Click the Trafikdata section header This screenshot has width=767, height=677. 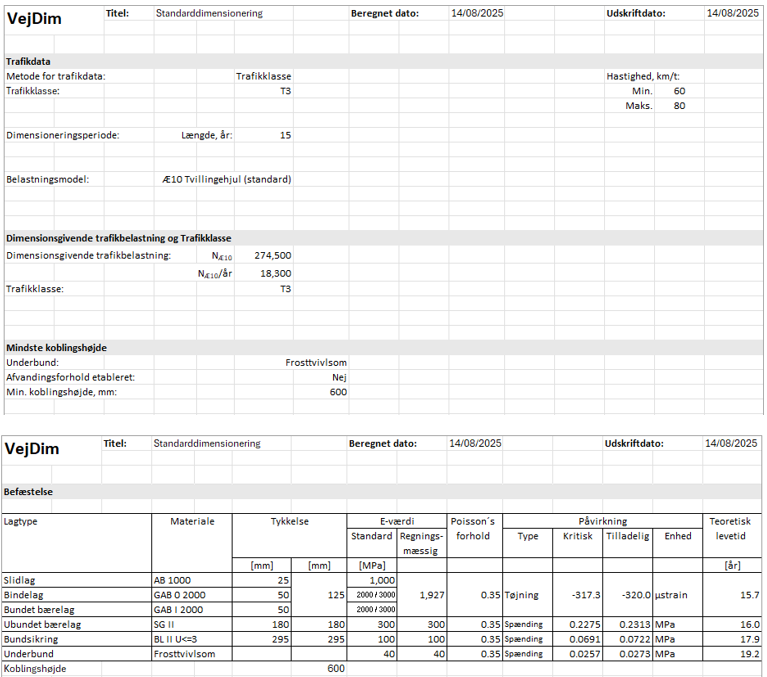[x=29, y=61]
